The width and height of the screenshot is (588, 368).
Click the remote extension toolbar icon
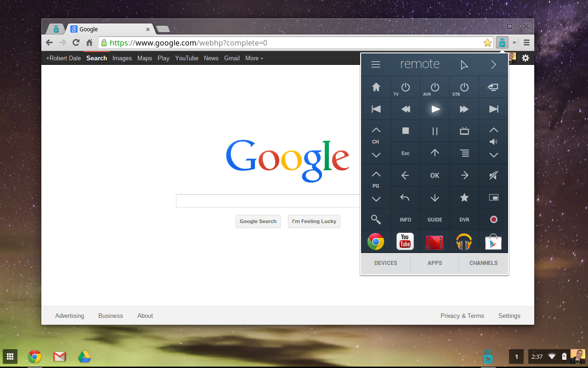click(x=503, y=43)
